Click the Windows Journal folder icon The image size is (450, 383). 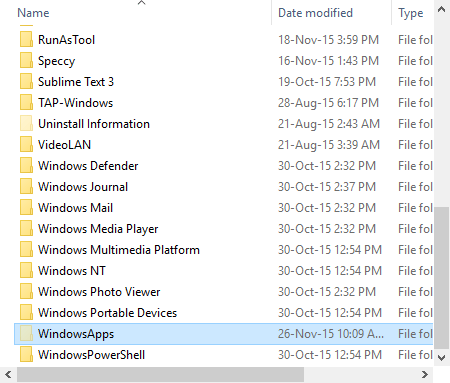[x=26, y=187]
